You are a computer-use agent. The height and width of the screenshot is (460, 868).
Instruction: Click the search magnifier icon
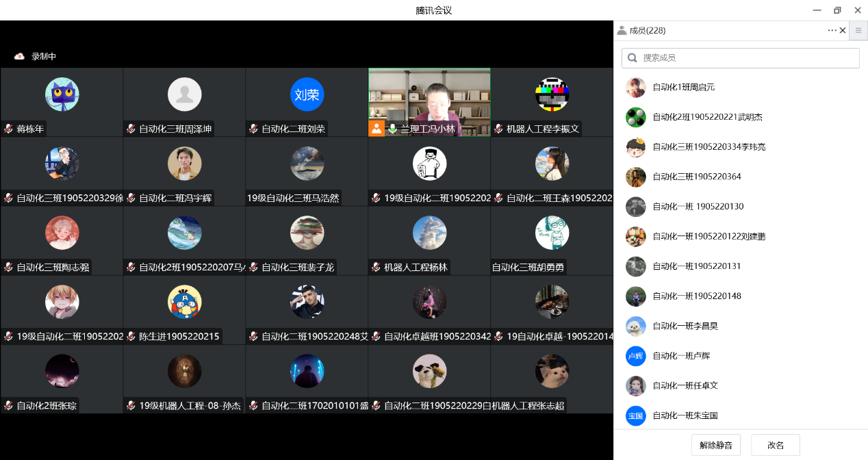coord(632,58)
